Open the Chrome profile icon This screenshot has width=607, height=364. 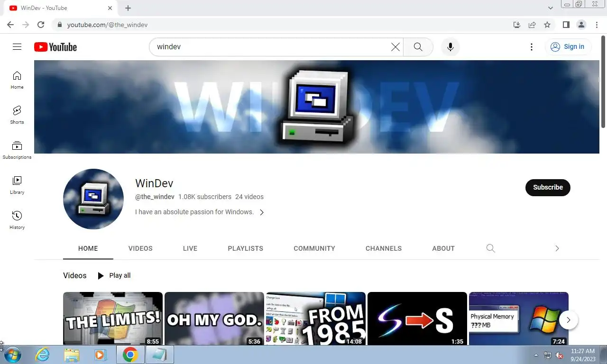[x=581, y=25]
